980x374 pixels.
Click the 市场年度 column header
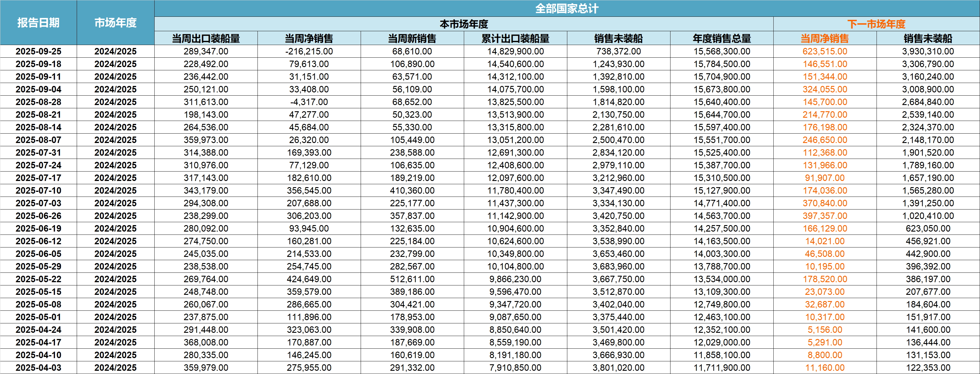click(115, 23)
